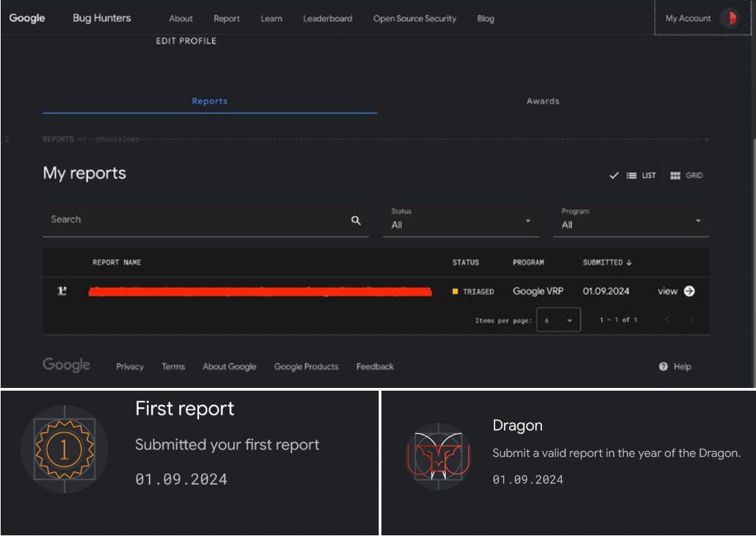Click the Google VRP program cell
This screenshot has height=536, width=756.
(x=538, y=291)
